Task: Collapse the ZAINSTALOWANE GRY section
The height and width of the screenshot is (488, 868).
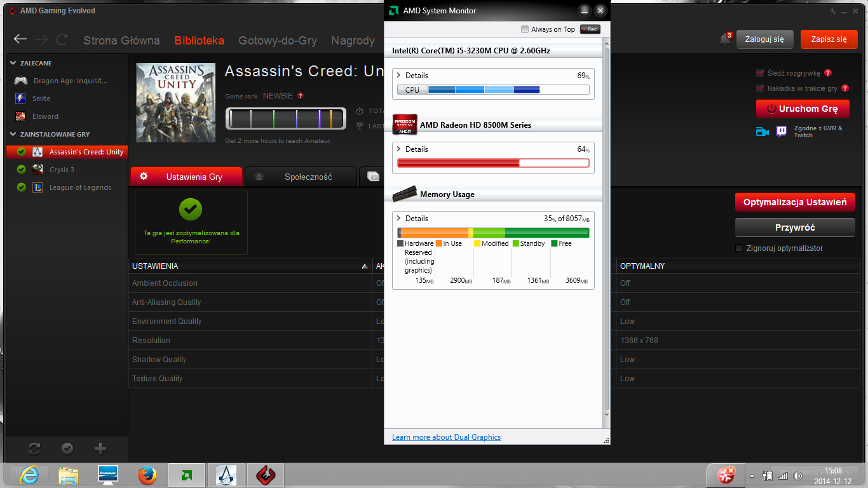Action: 13,134
